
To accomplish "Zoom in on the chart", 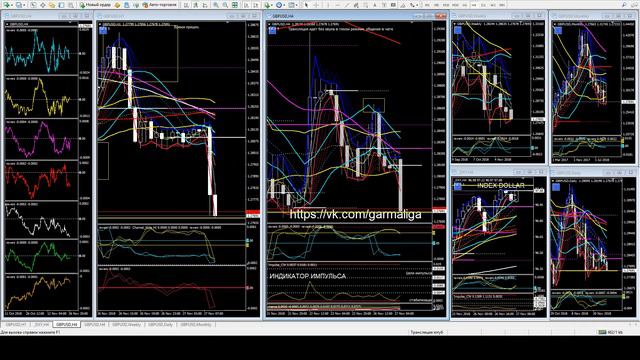I will (215, 5).
